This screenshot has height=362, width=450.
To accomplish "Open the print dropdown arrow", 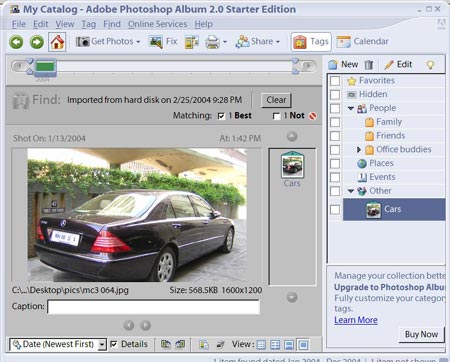I will tap(225, 42).
